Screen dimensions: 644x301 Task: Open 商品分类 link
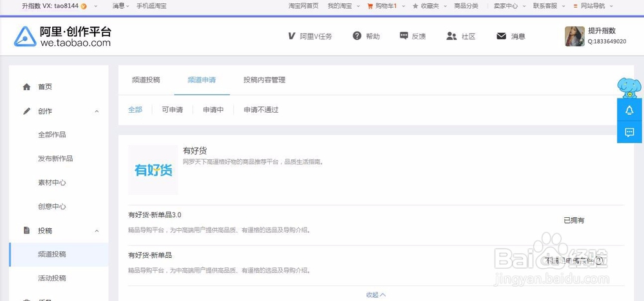click(466, 6)
